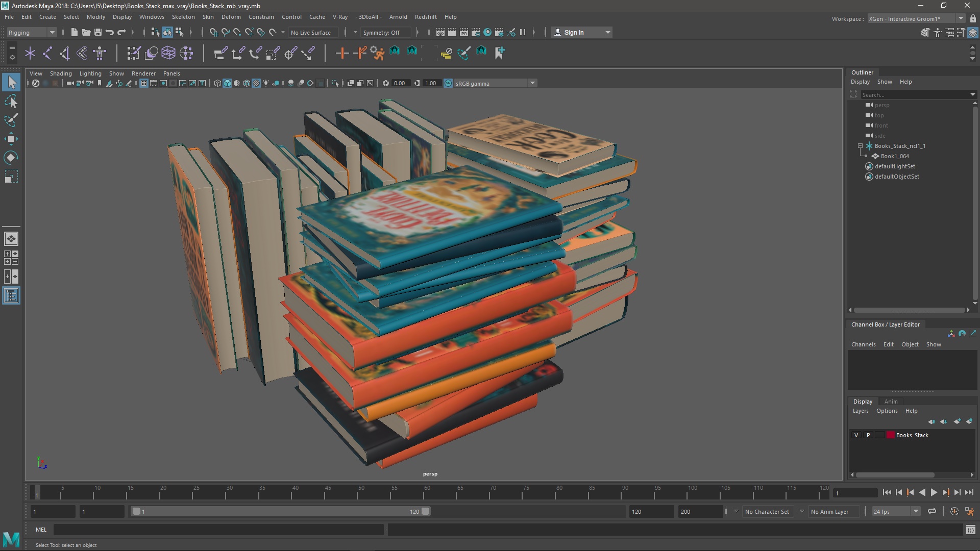Toggle playback P of Books_Stack layer

click(x=868, y=435)
